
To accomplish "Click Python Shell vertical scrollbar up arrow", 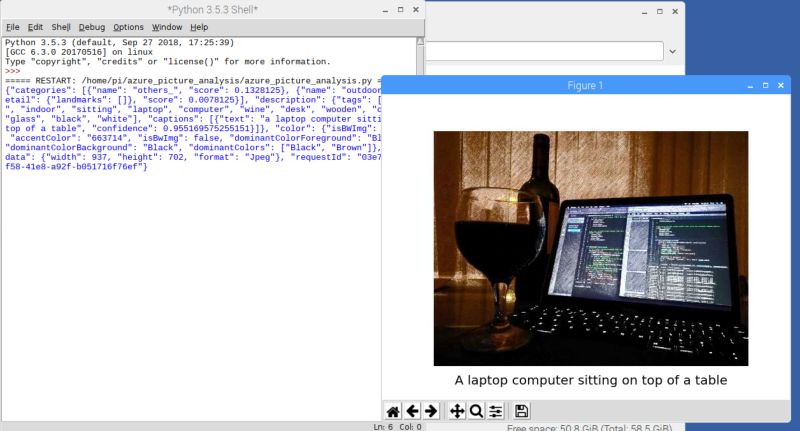I will click(x=420, y=41).
